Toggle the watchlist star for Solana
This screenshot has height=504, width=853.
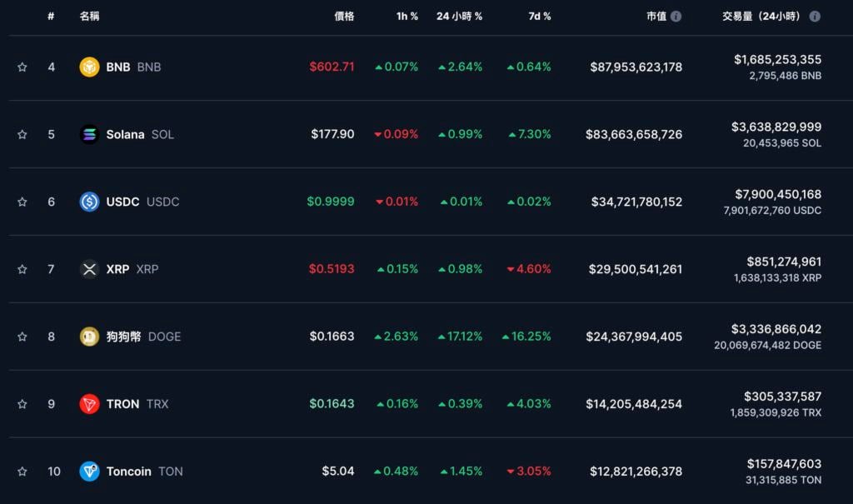coord(22,134)
